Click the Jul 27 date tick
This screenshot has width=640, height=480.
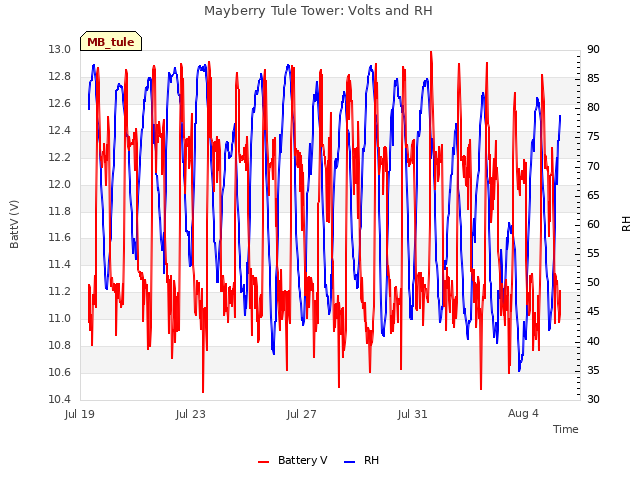(302, 414)
